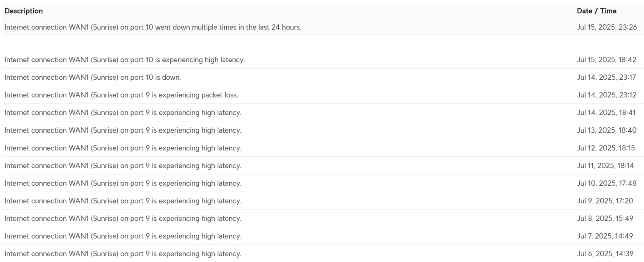The width and height of the screenshot is (644, 262).
Task: Open the 'went down multiple times' alert
Action: (x=153, y=28)
